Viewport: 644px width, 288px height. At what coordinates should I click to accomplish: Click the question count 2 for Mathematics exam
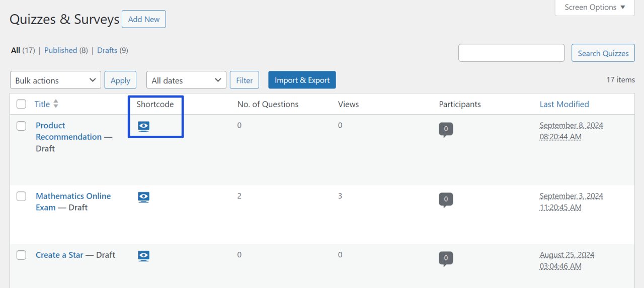pos(239,196)
